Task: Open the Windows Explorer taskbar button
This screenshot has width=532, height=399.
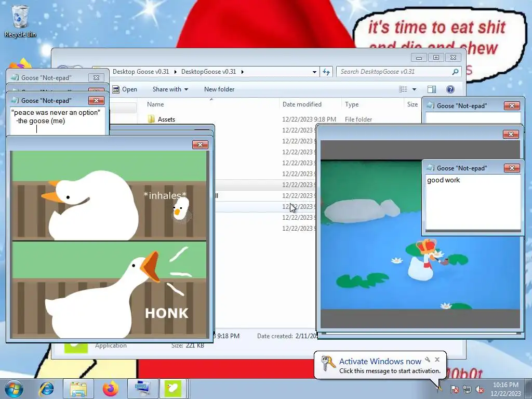Action: (x=78, y=389)
